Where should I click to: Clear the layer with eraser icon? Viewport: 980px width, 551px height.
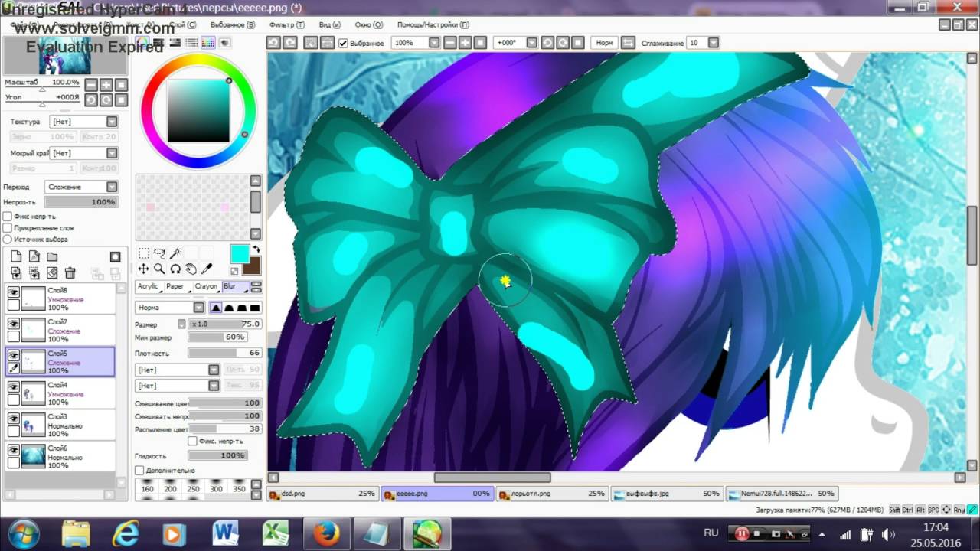point(52,272)
